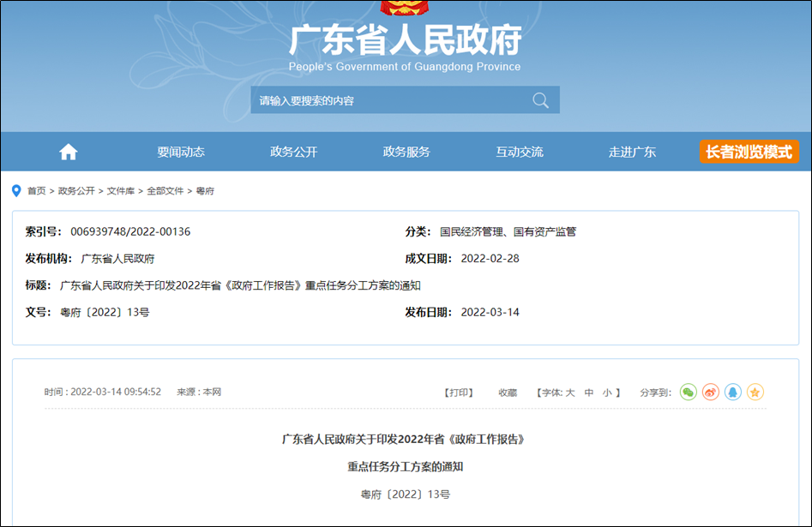The height and width of the screenshot is (527, 812).
Task: Click the metadata title beside 标题
Action: (240, 285)
